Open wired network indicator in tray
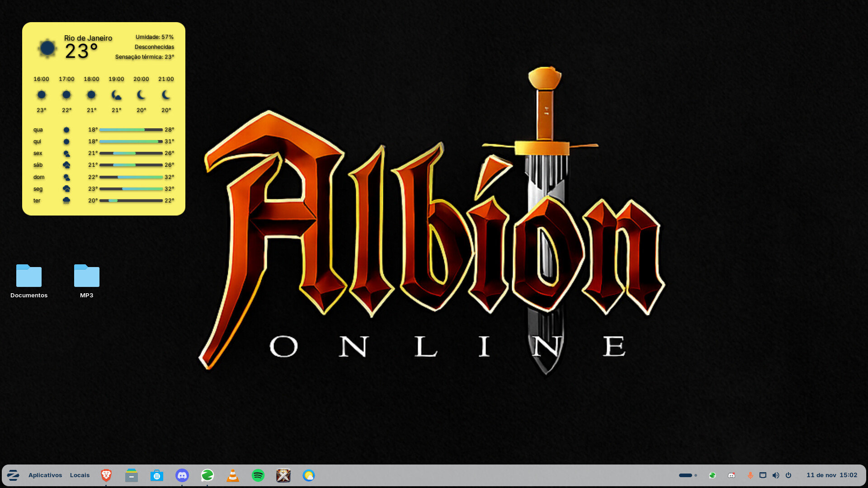This screenshot has height=488, width=868. point(763,475)
